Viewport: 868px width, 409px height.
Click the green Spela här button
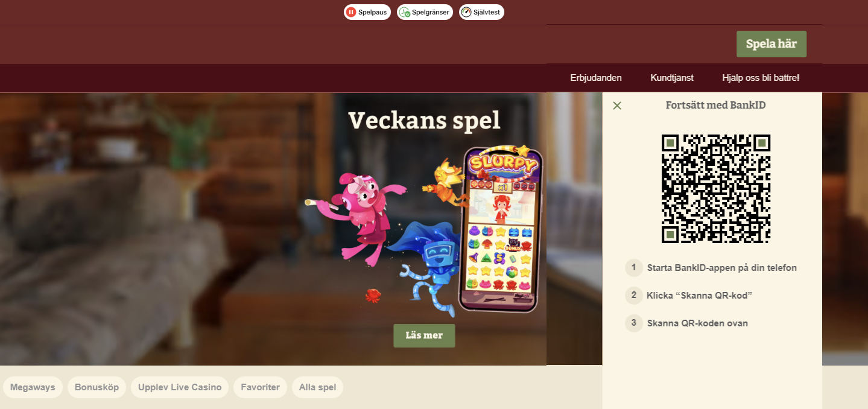click(x=771, y=44)
